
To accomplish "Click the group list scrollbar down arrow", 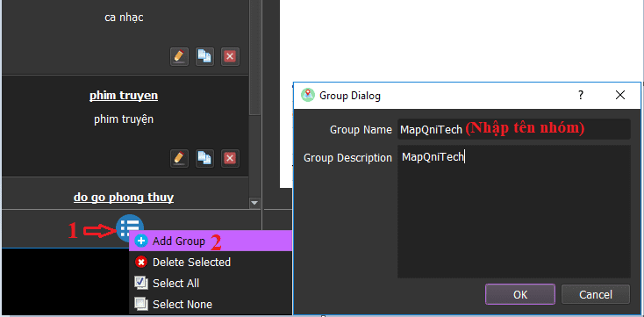I will [254, 203].
